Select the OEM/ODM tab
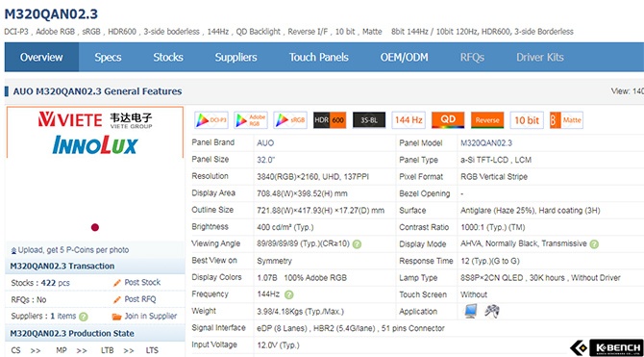 404,57
